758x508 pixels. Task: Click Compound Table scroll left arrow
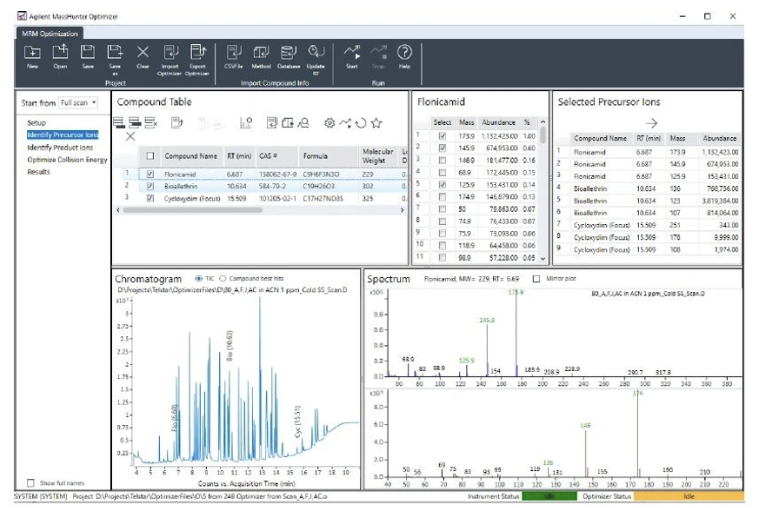pyautogui.click(x=118, y=210)
